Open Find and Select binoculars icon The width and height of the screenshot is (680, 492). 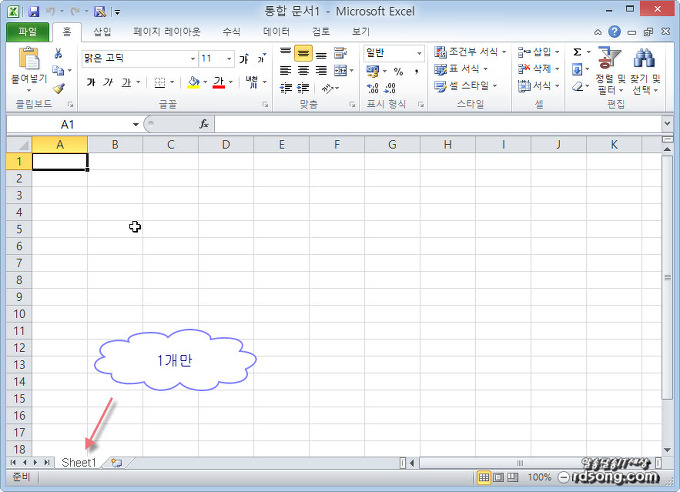643,60
